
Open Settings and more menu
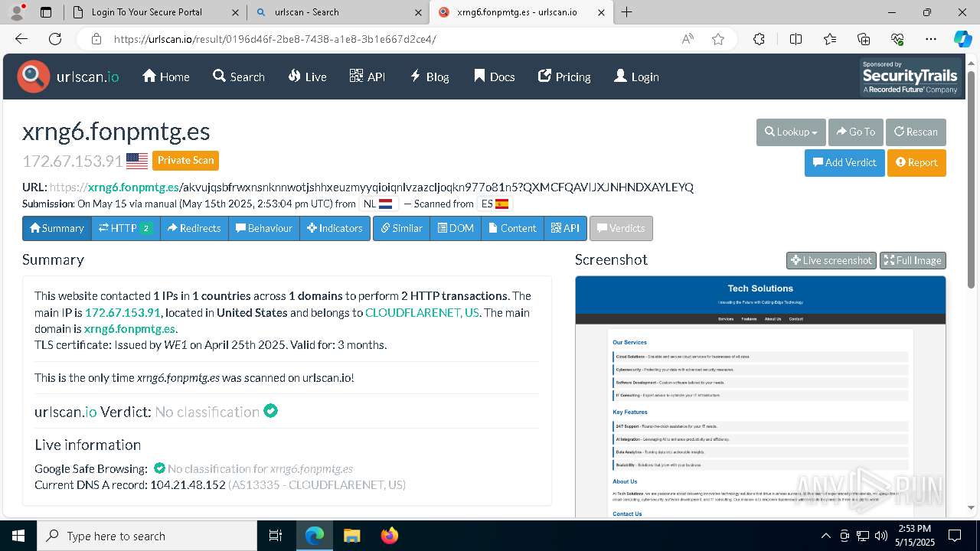(x=931, y=39)
